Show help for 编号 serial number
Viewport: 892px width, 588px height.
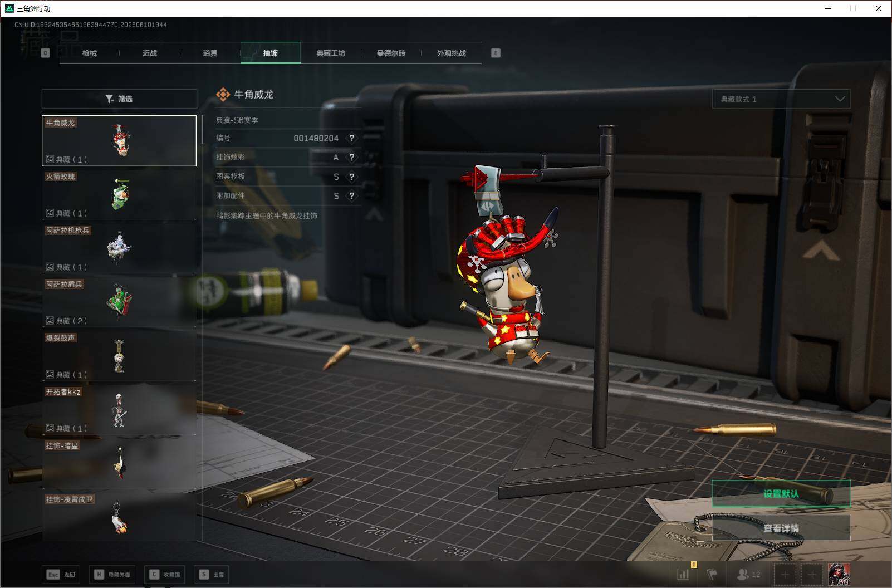pyautogui.click(x=351, y=138)
